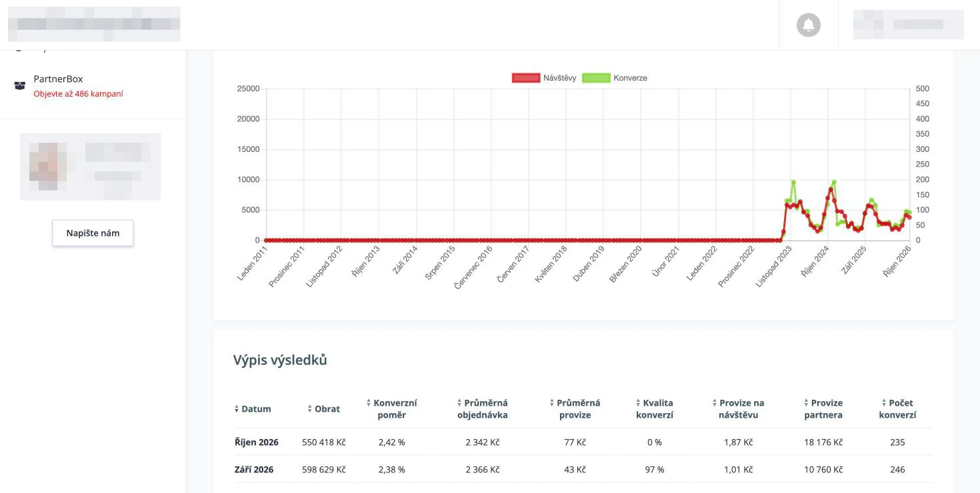The image size is (980, 493).
Task: Click the per-visit commission '1,01 Kč'
Action: click(738, 470)
